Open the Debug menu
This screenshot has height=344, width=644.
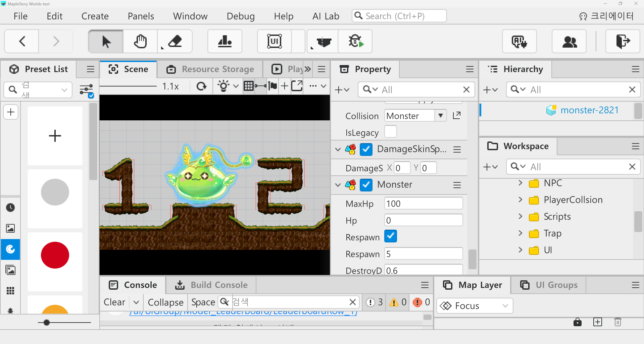click(x=241, y=16)
